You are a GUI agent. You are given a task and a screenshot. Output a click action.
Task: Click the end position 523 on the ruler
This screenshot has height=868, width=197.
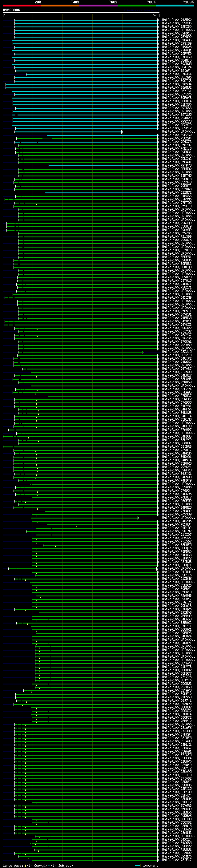(x=155, y=15)
